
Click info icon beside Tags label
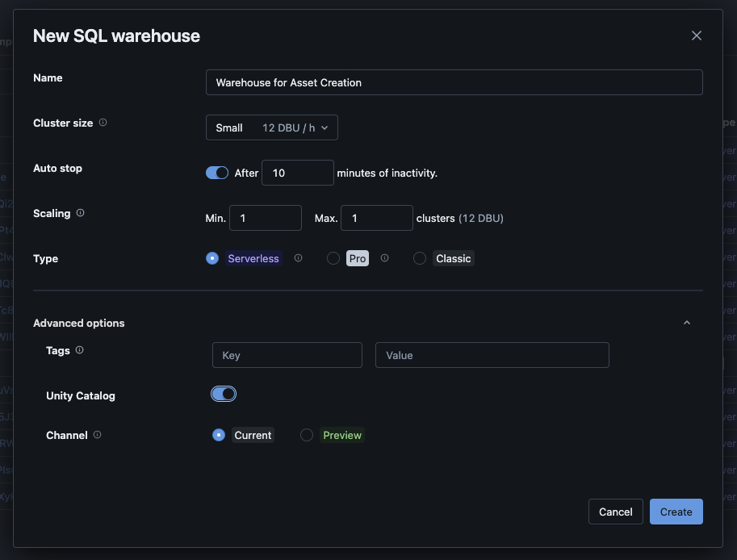coord(79,351)
